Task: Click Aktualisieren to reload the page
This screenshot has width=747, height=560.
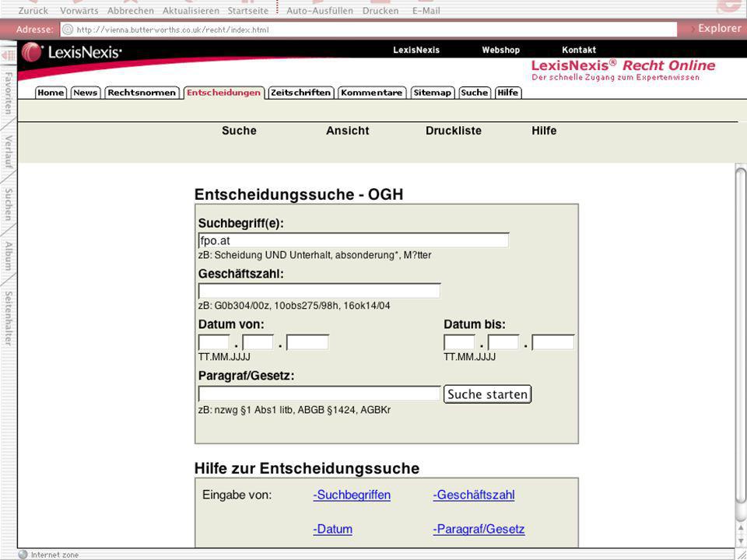Action: (191, 10)
